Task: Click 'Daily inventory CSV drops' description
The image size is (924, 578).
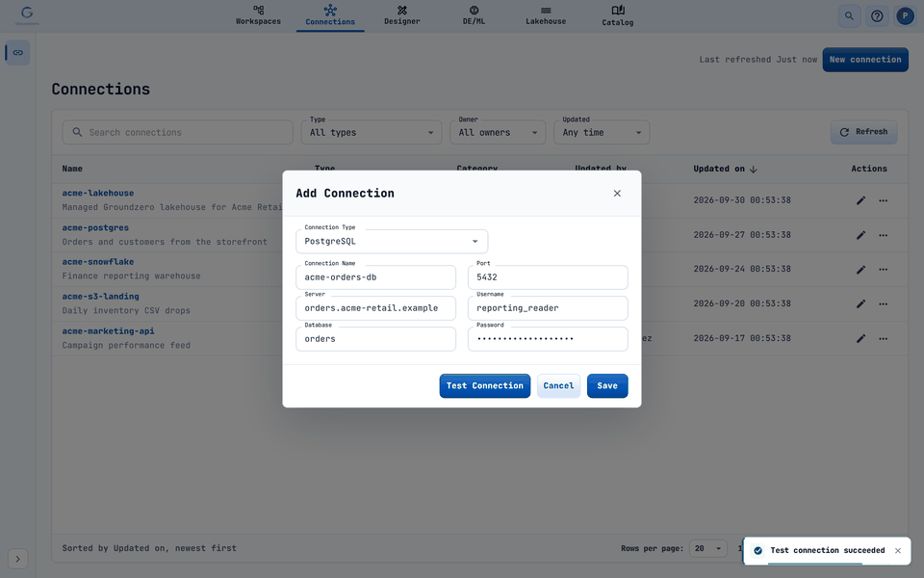Action: (126, 310)
